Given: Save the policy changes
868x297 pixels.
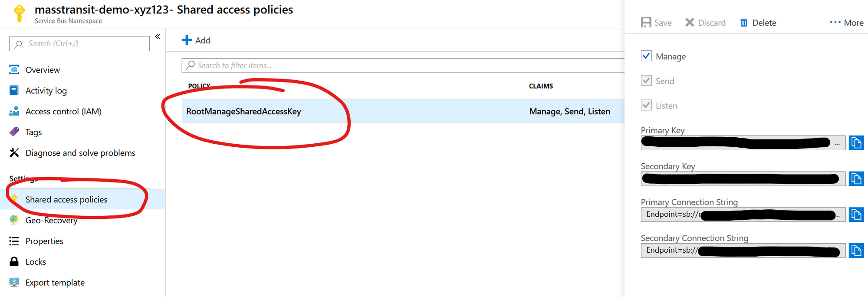Looking at the screenshot, I should (x=656, y=23).
